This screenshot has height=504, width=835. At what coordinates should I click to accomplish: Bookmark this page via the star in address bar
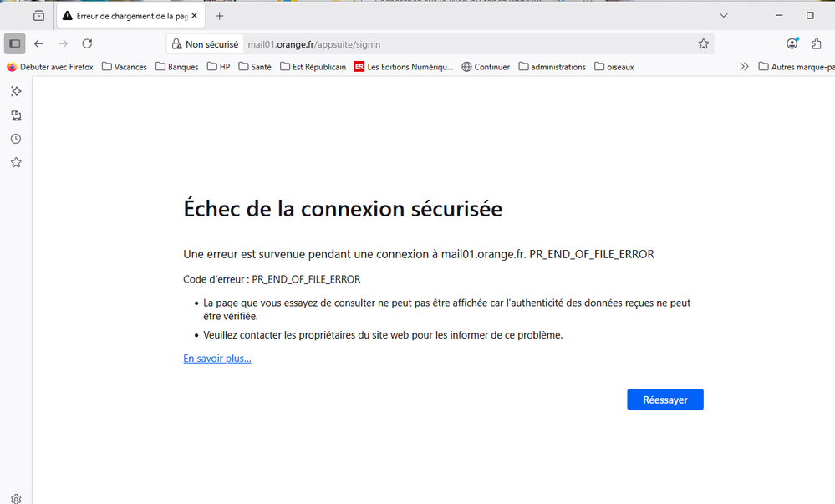tap(703, 43)
